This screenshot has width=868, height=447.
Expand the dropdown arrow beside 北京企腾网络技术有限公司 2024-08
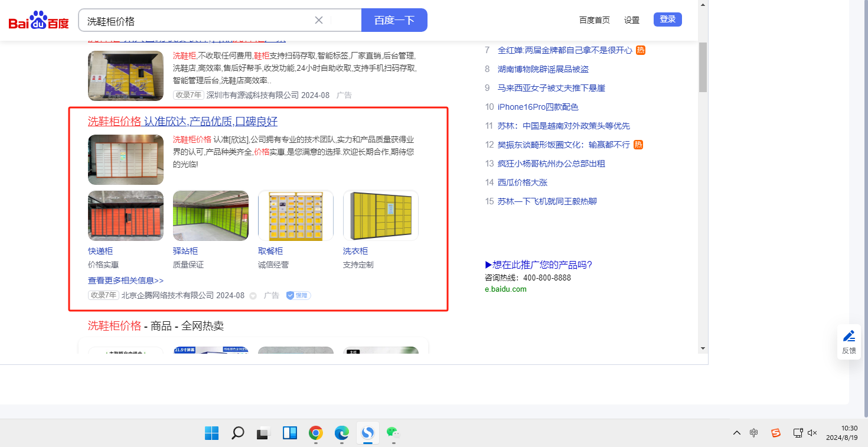point(253,296)
